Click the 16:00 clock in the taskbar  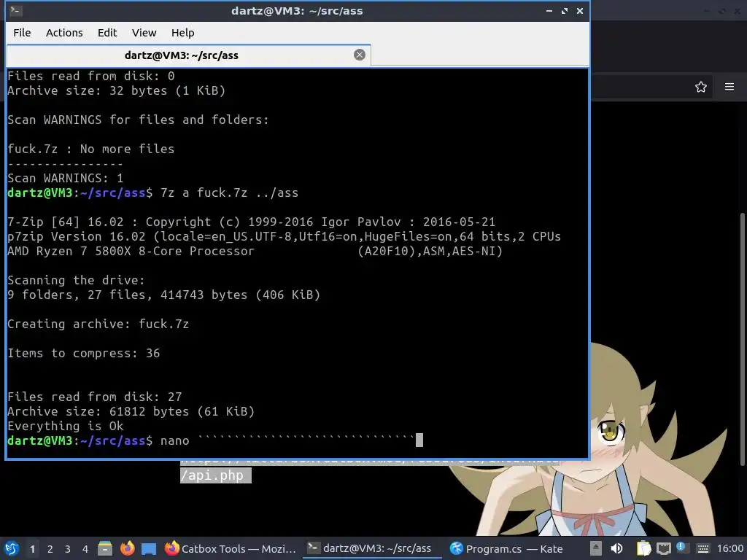tap(729, 548)
